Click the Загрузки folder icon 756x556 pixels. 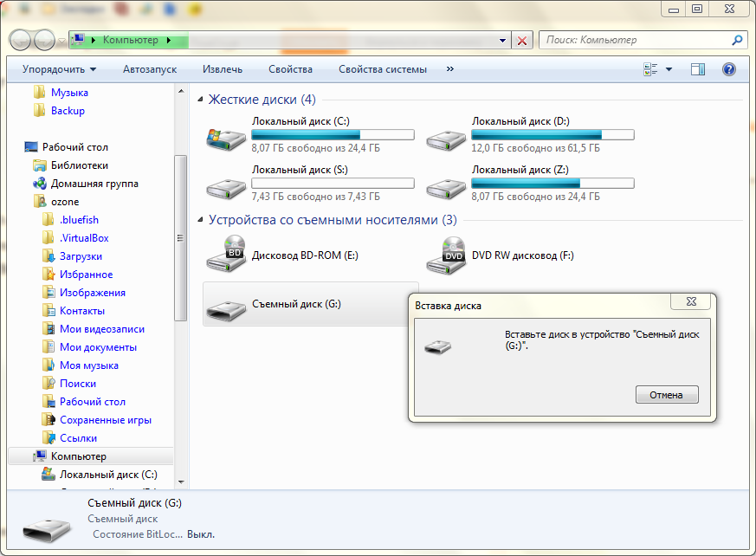(x=48, y=256)
